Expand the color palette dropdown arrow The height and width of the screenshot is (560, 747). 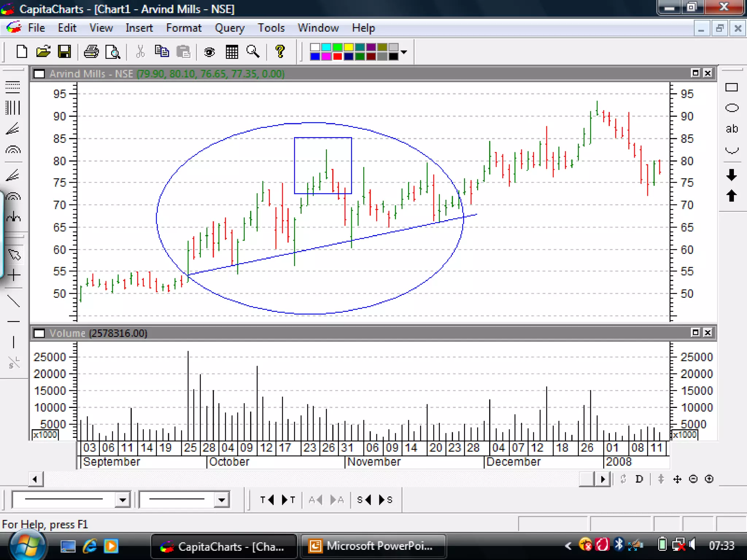tap(404, 52)
